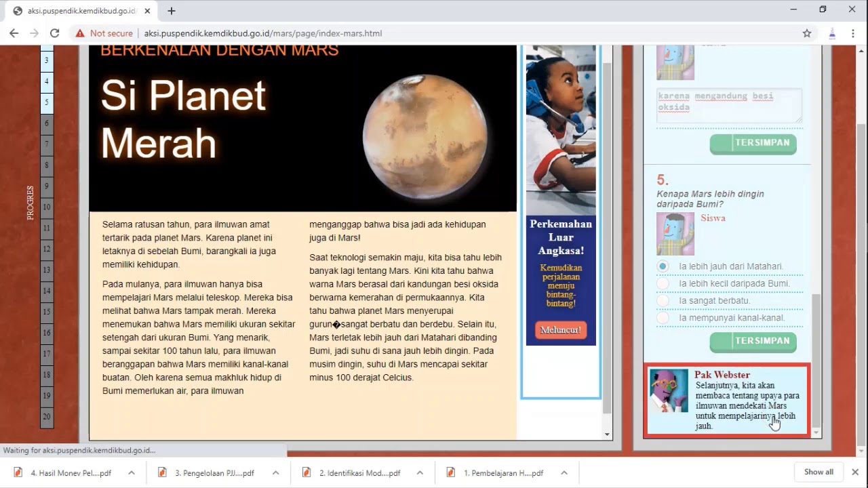Click the question panel scroll-down arrow
Image resolution: width=868 pixels, height=488 pixels.
point(816,432)
